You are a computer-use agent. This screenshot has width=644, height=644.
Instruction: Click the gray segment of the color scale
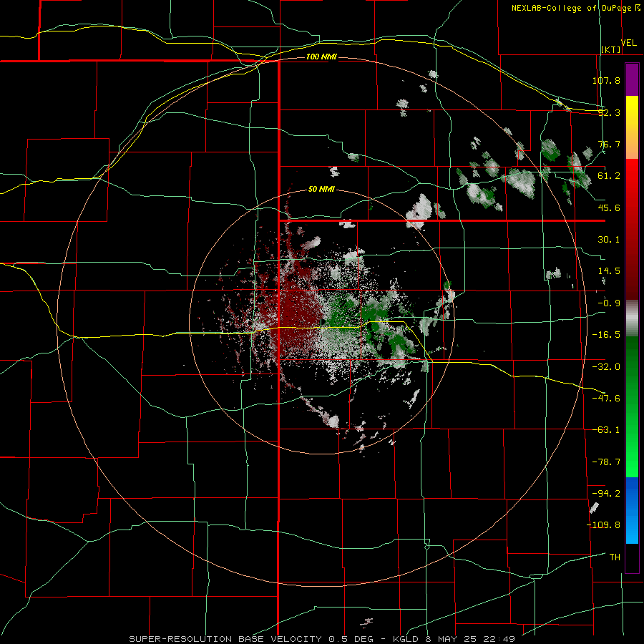[x=632, y=318]
